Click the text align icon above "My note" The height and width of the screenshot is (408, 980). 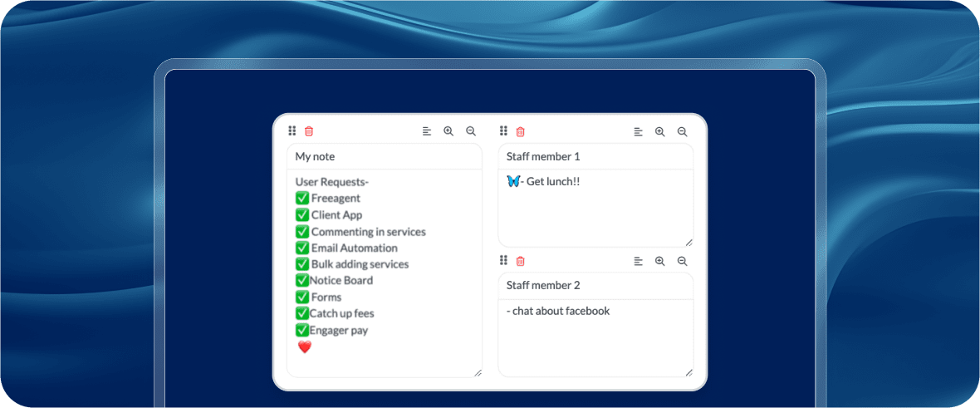point(427,131)
